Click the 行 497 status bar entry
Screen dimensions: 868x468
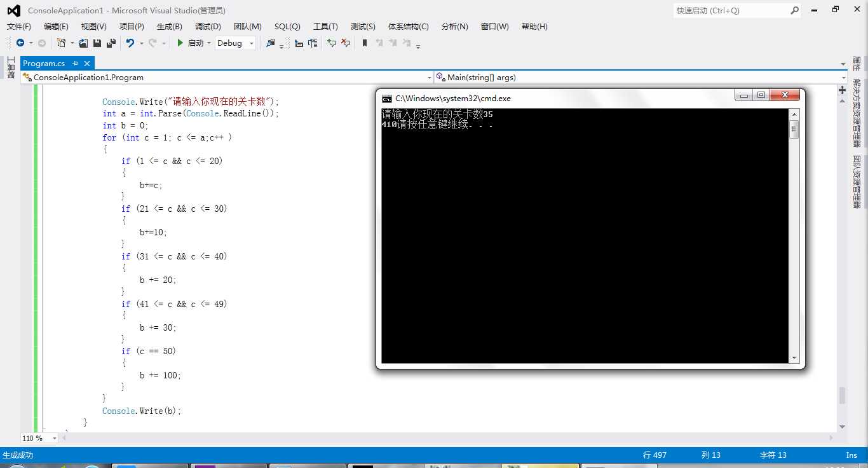pos(655,455)
